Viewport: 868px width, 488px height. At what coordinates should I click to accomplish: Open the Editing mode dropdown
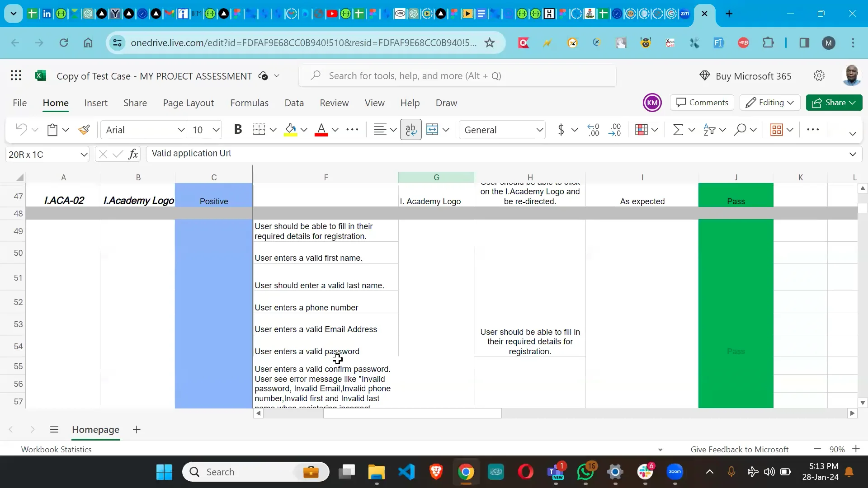(770, 103)
